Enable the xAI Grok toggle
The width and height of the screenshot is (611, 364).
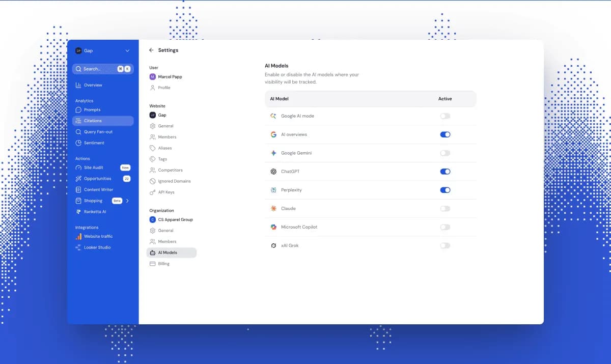445,245
